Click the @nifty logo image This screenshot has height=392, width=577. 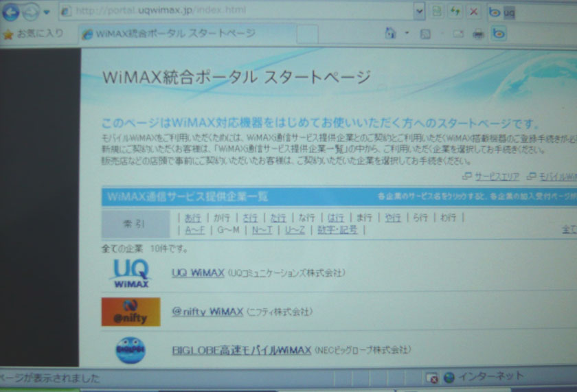point(131,312)
